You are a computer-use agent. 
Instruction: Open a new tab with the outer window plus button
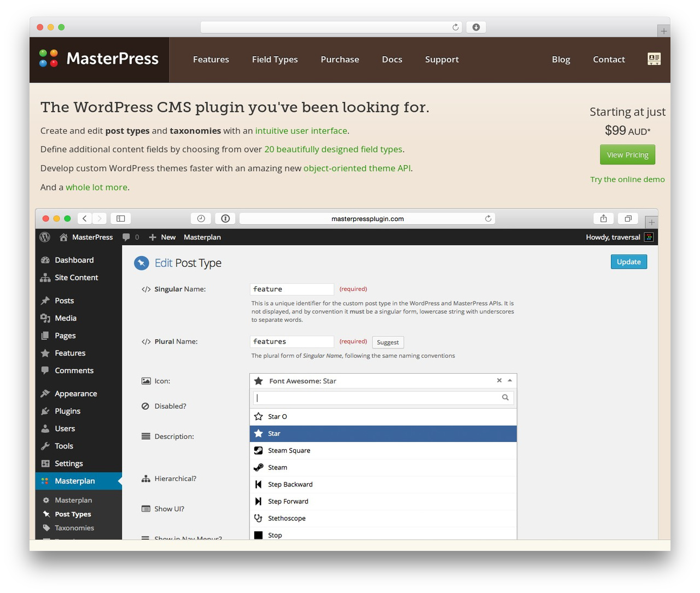663,31
